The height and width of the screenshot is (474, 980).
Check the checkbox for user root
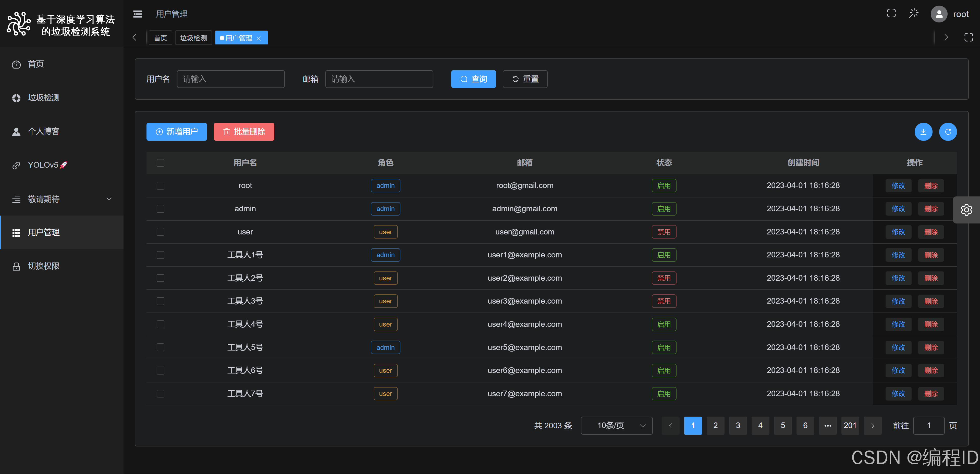(x=160, y=186)
